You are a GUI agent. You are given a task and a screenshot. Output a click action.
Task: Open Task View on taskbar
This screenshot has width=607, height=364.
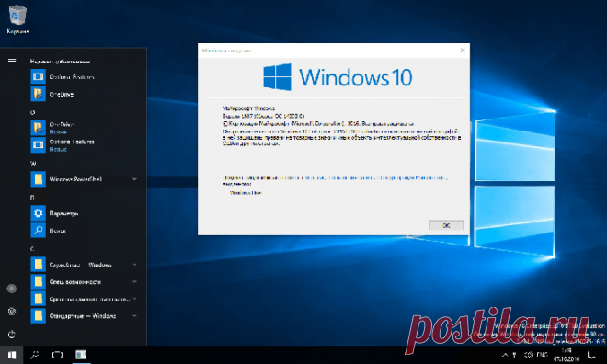pos(57,355)
